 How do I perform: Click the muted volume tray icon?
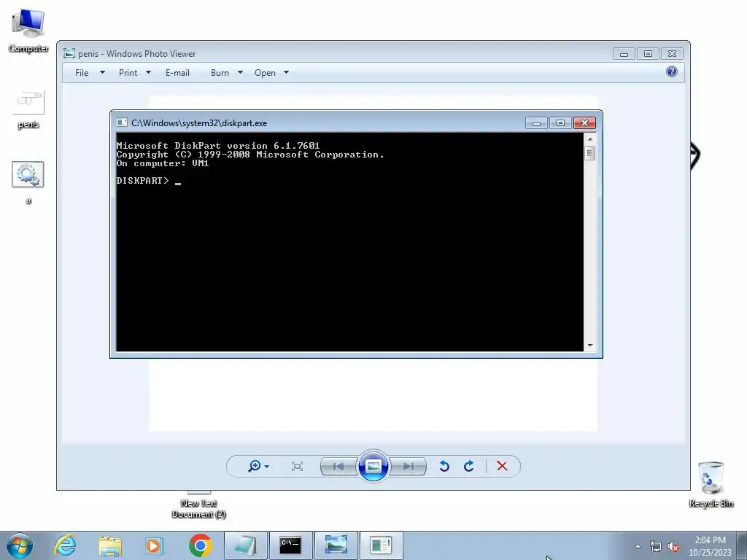673,546
